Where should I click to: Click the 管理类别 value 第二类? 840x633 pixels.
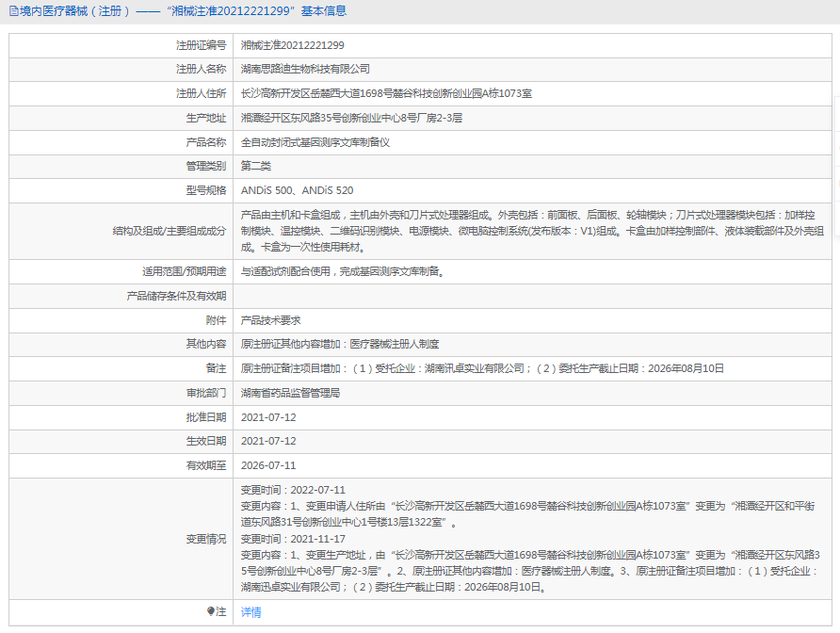[256, 166]
